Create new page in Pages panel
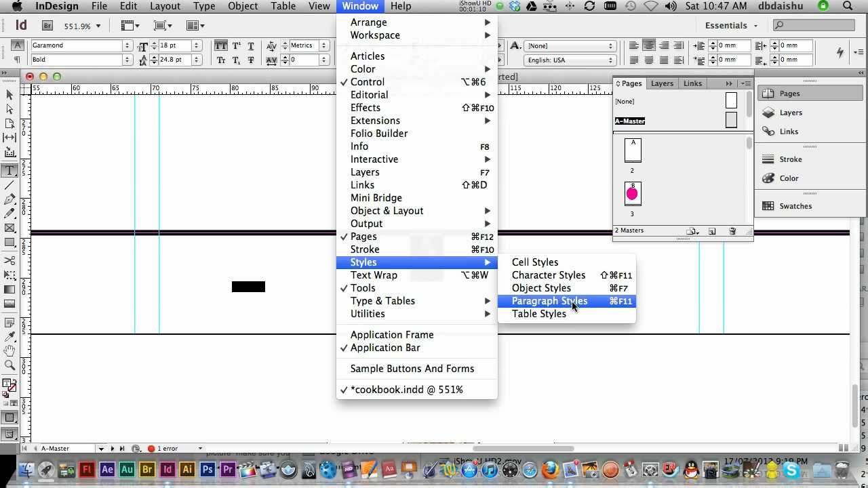The width and height of the screenshot is (868, 488). [712, 231]
